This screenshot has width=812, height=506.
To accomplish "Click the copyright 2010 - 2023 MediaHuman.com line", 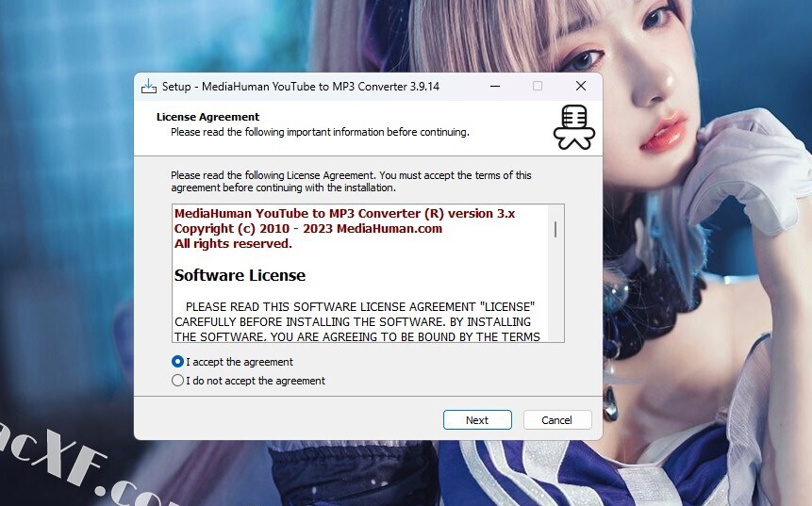I will [x=308, y=229].
